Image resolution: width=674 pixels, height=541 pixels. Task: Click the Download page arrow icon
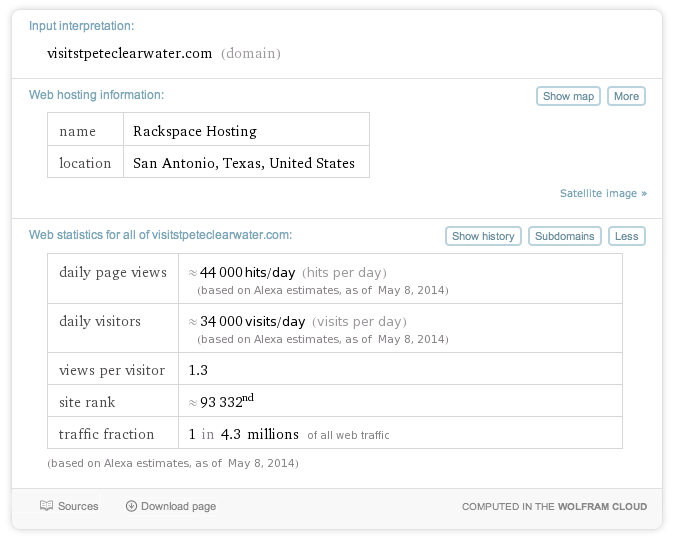[131, 506]
